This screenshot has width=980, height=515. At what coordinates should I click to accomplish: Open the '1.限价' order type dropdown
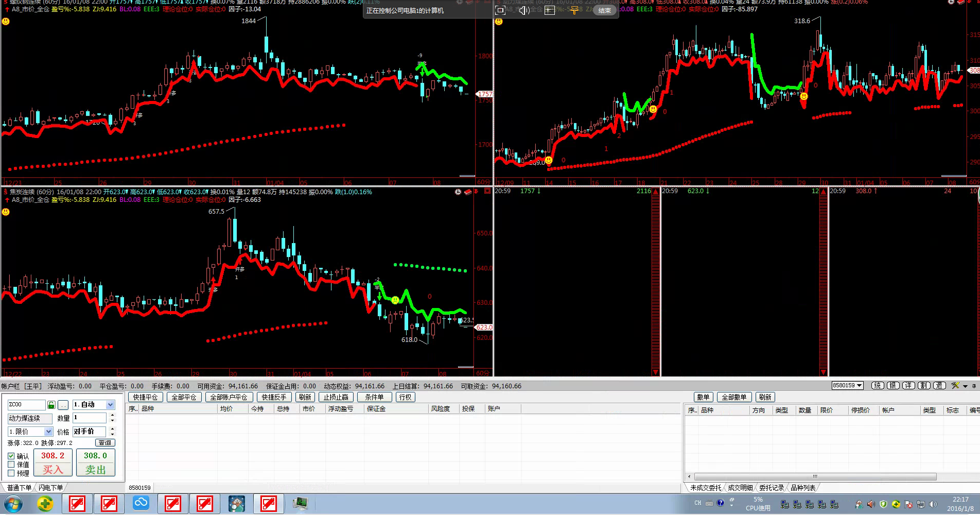(x=48, y=432)
